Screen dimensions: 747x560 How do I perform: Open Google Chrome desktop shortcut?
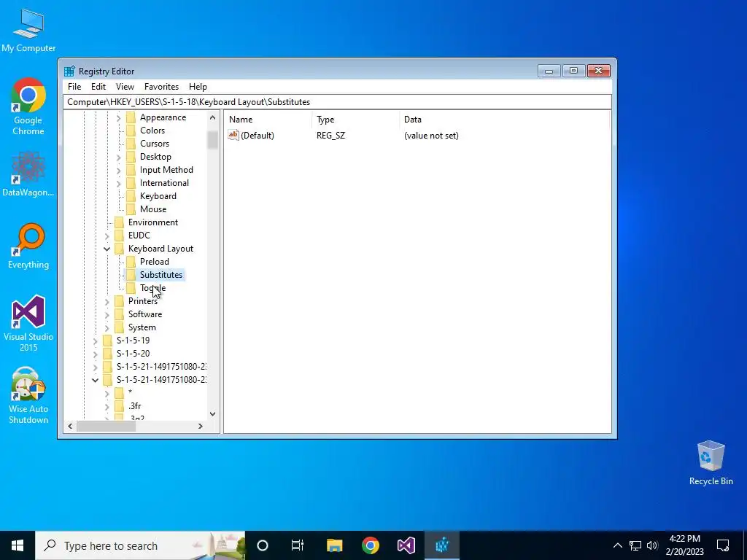point(28,106)
